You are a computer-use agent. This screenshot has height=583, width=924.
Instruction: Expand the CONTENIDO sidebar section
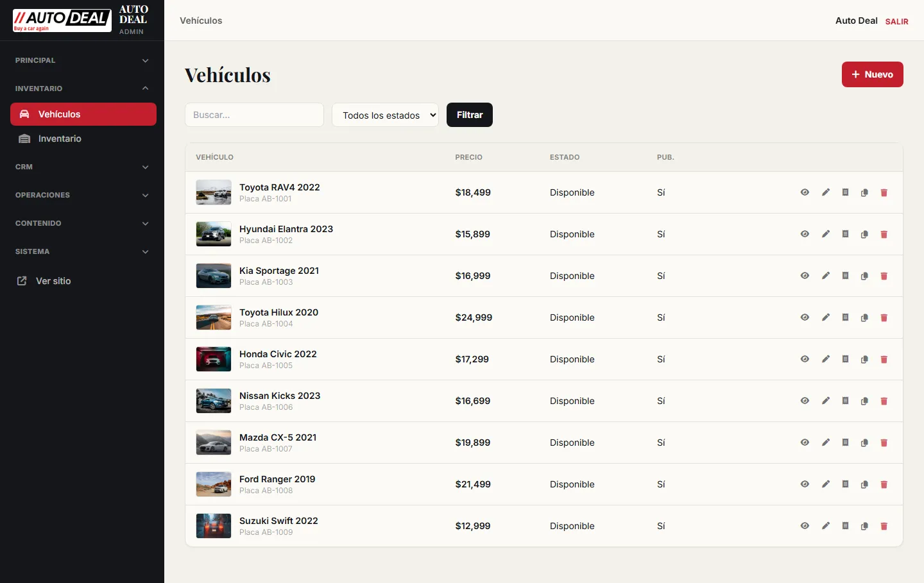[x=82, y=223]
